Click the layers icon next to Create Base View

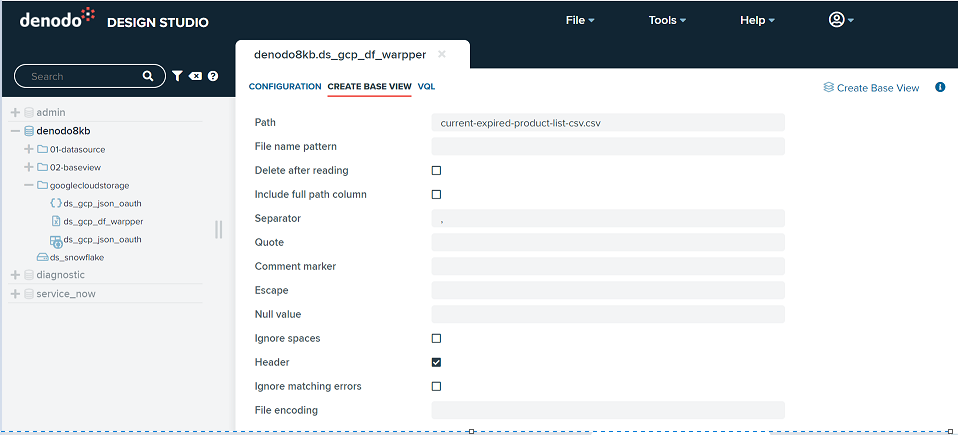[828, 87]
